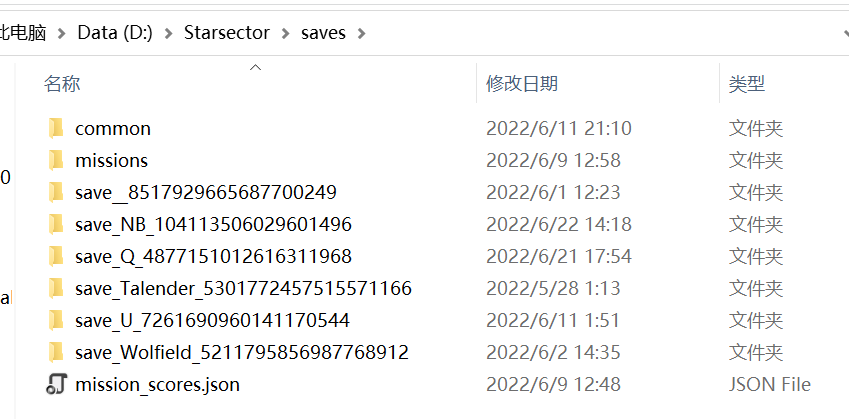Select the save_Wolfield folder name
This screenshot has height=419, width=849.
[x=241, y=353]
